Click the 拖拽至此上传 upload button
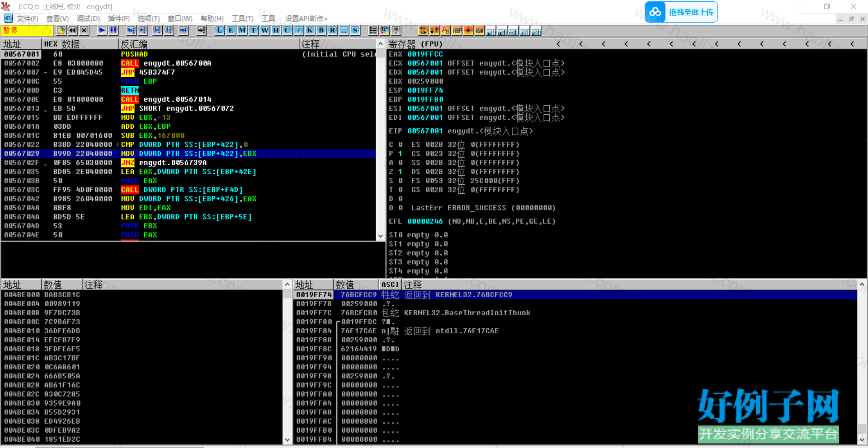 [681, 12]
